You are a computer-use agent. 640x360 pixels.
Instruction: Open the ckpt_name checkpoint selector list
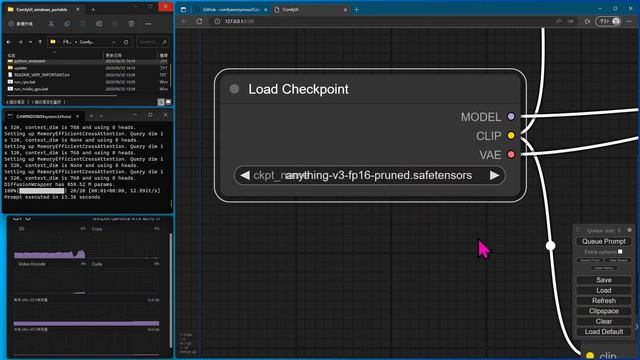click(369, 176)
